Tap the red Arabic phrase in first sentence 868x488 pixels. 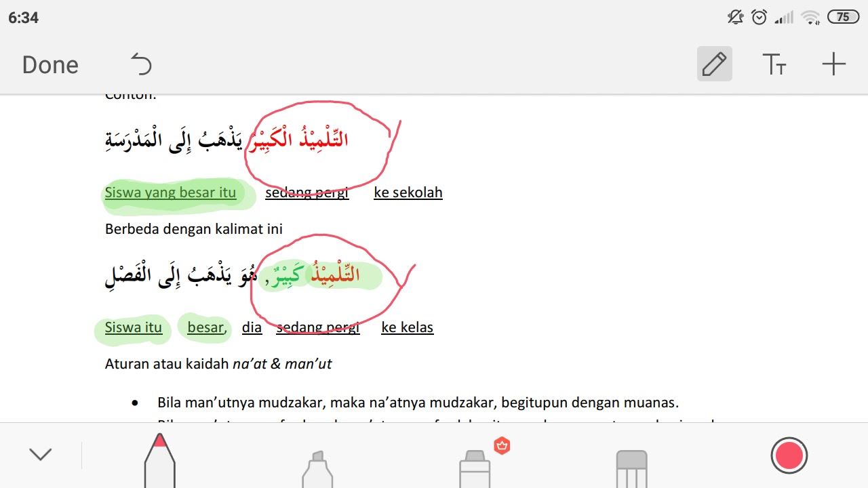[x=298, y=140]
